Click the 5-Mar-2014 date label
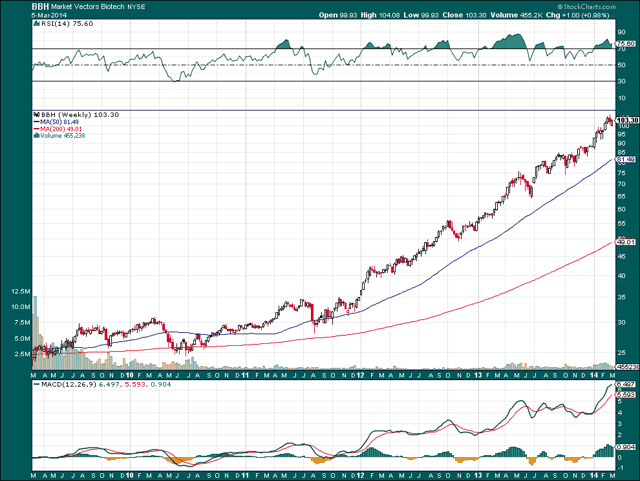The image size is (640, 481). tap(48, 15)
